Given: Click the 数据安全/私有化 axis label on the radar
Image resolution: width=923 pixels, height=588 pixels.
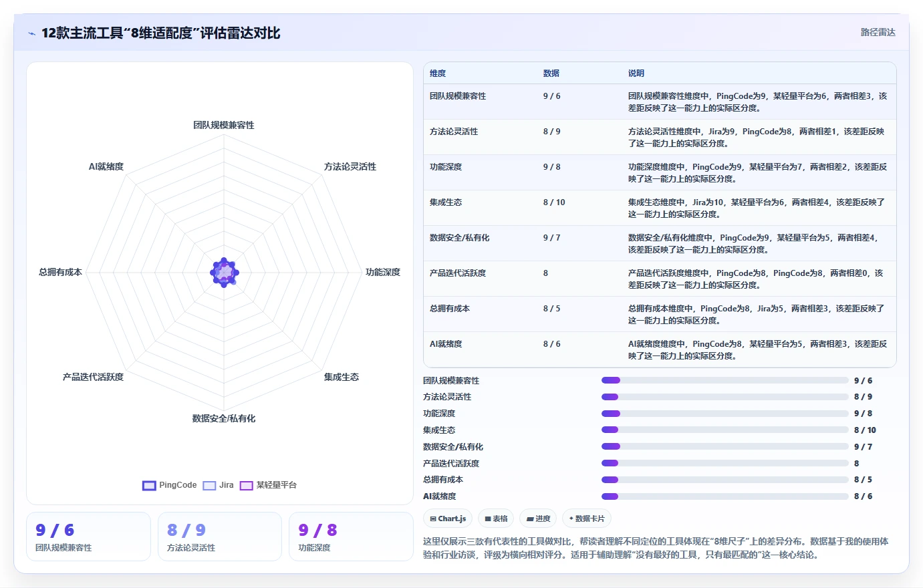Looking at the screenshot, I should point(224,418).
